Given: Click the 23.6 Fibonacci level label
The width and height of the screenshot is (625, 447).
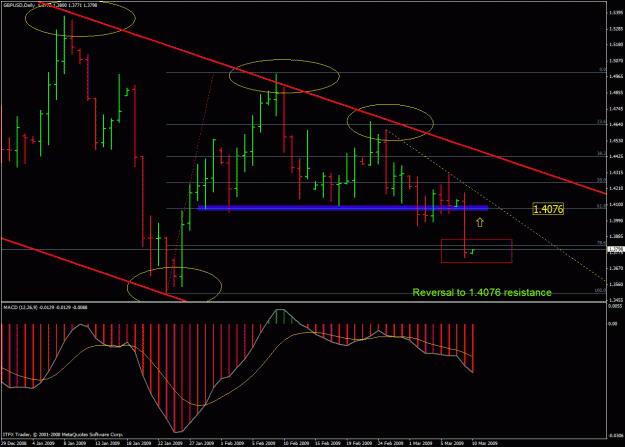Looking at the screenshot, I should (x=601, y=121).
